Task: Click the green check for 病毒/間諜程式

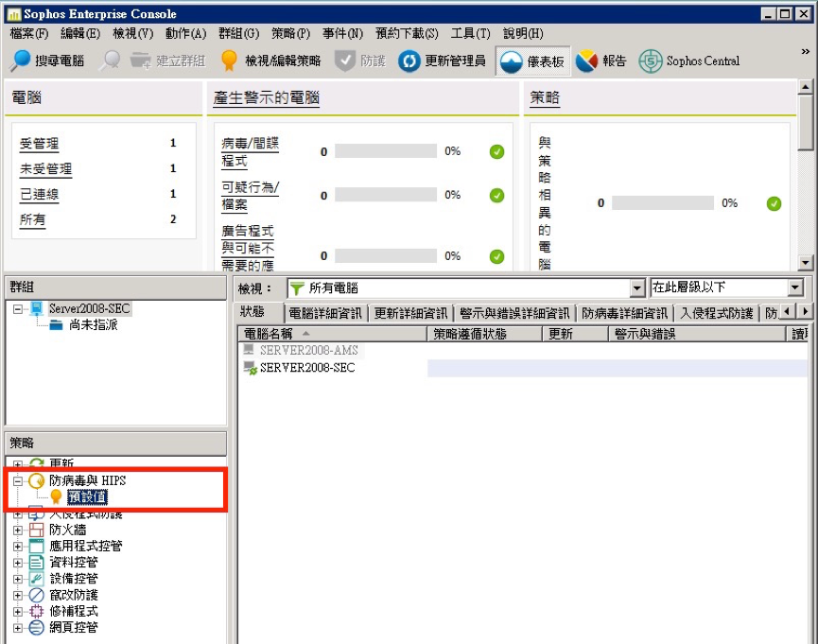Action: (x=496, y=152)
